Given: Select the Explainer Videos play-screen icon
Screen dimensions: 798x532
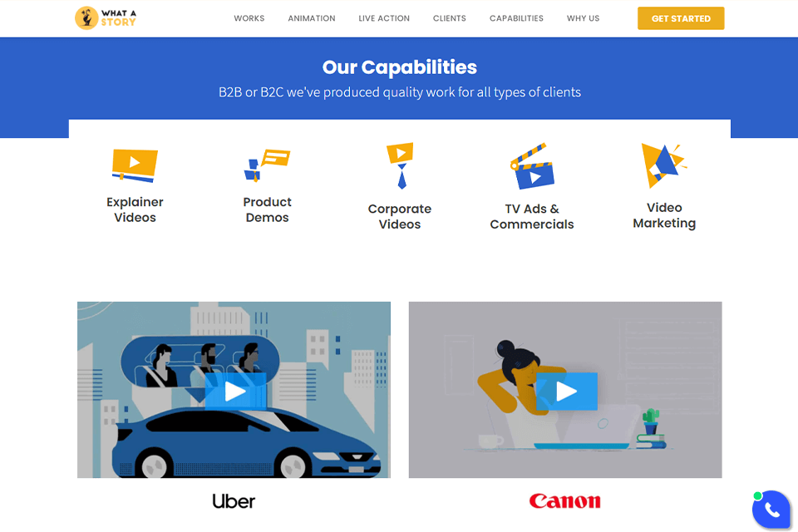Looking at the screenshot, I should [x=135, y=165].
